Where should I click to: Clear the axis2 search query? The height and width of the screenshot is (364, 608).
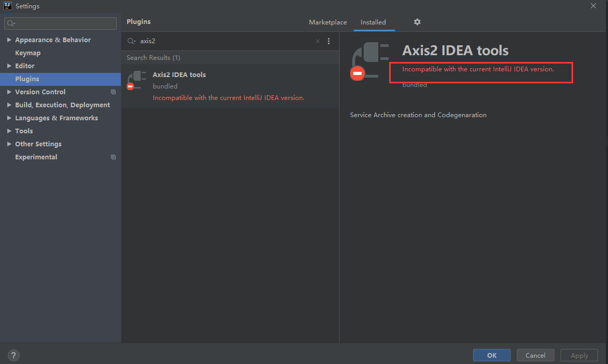tap(317, 41)
